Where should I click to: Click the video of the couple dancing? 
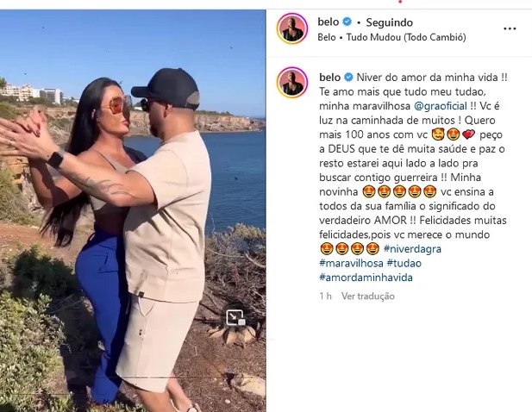pyautogui.click(x=133, y=210)
